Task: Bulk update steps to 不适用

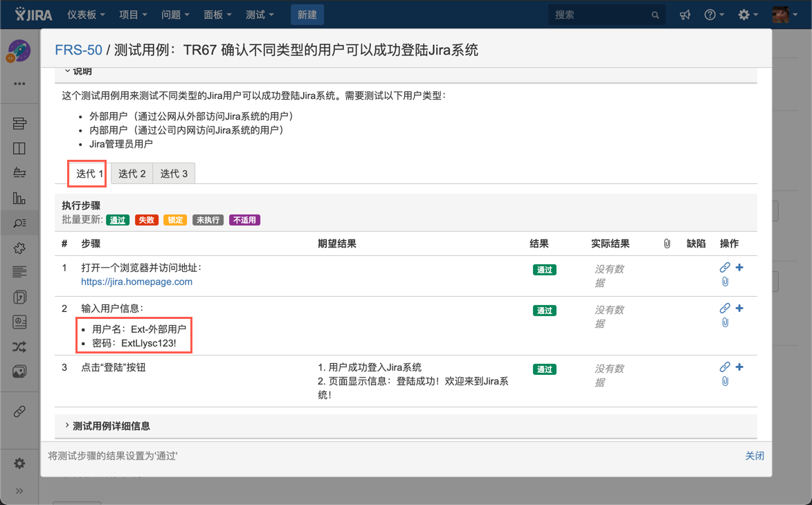Action: [x=244, y=220]
